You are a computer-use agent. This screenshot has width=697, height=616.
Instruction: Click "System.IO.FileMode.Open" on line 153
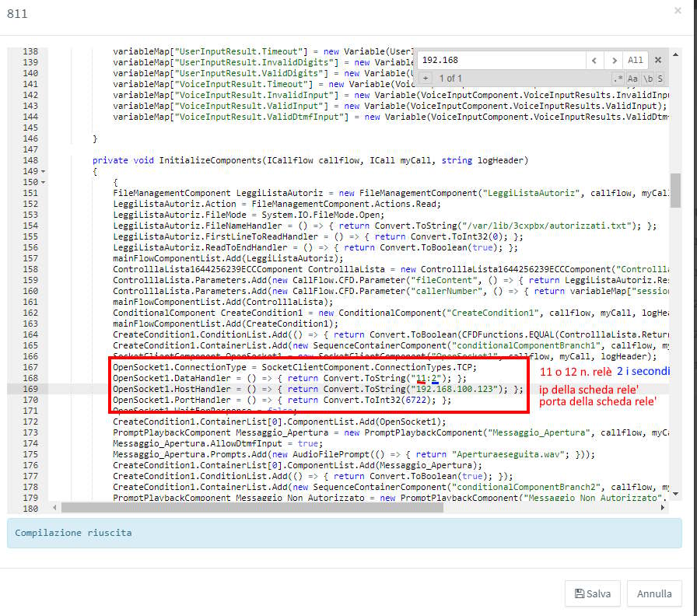click(x=322, y=215)
